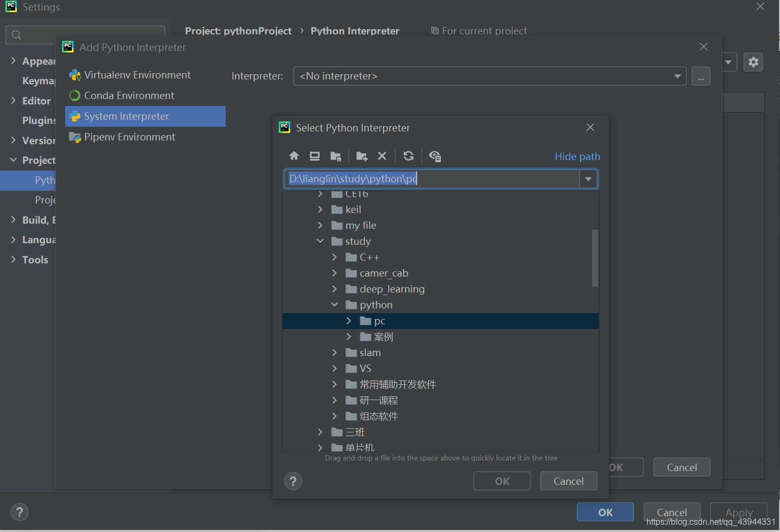The image size is (780, 532).
Task: Click Cancel in Select Python Interpreter dialog
Action: 569,481
